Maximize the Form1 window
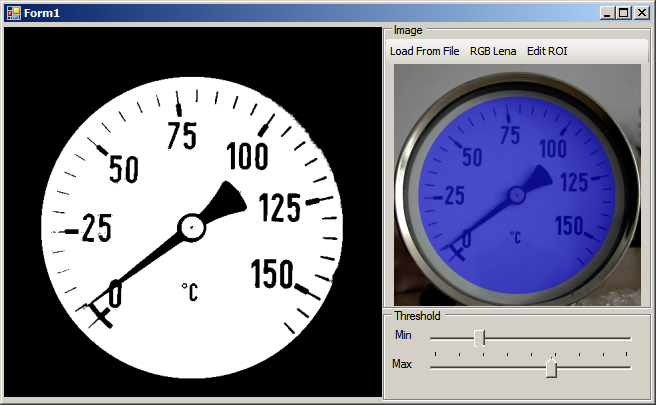 tap(624, 12)
